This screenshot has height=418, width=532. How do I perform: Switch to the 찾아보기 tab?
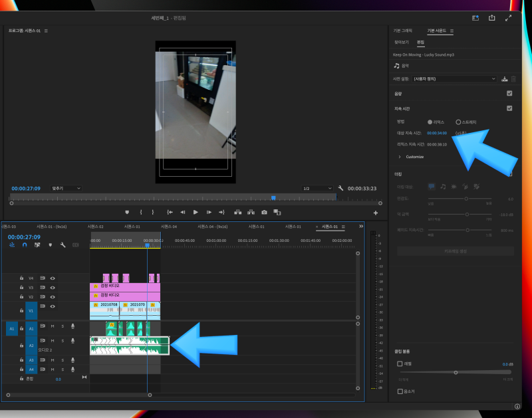coord(401,43)
